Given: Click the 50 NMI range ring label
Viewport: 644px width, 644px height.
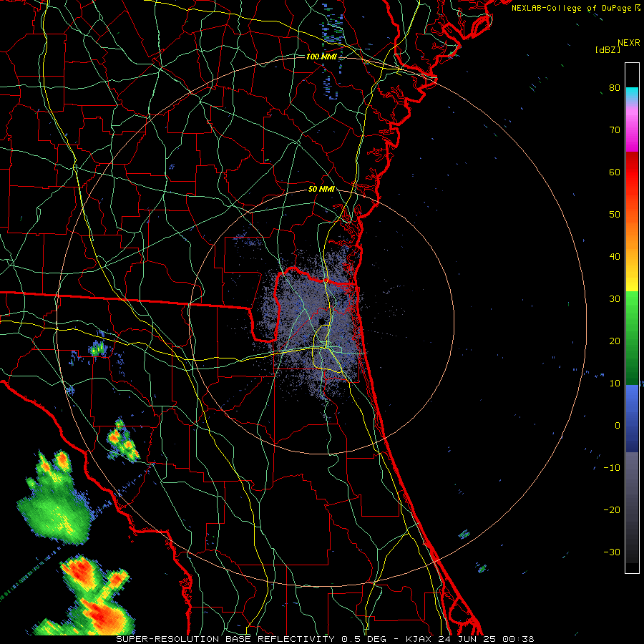Looking at the screenshot, I should pyautogui.click(x=321, y=190).
